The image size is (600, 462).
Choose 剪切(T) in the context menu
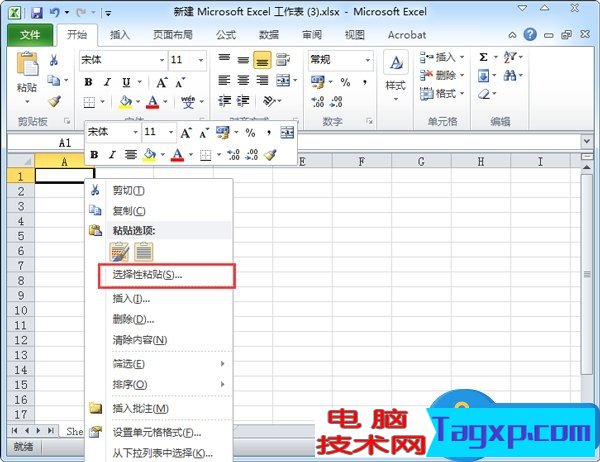(x=159, y=191)
